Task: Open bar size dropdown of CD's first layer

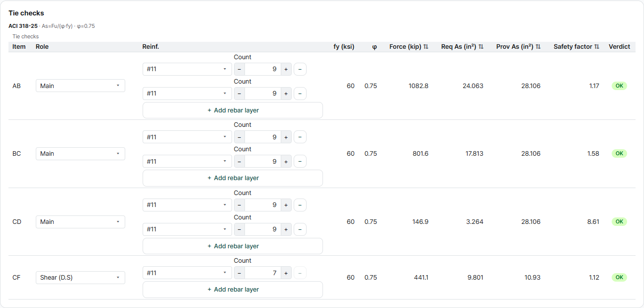Action: click(x=187, y=205)
